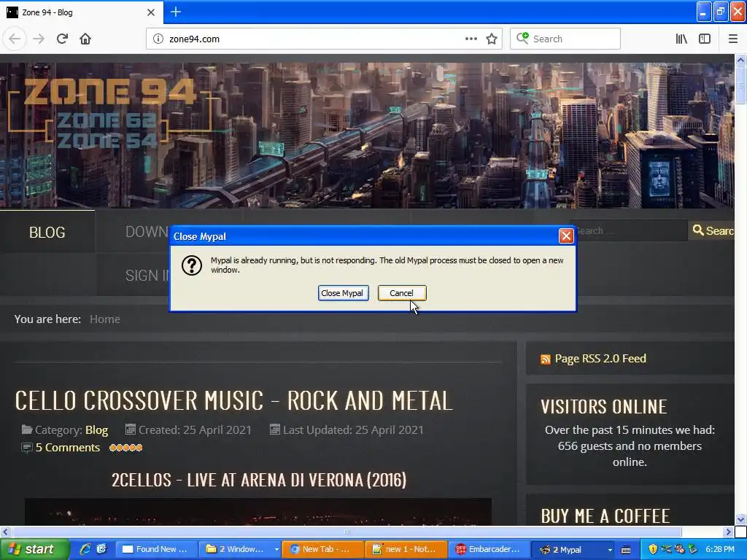Image resolution: width=747 pixels, height=560 pixels.
Task: Open the Library bookshelf icon
Action: click(681, 39)
